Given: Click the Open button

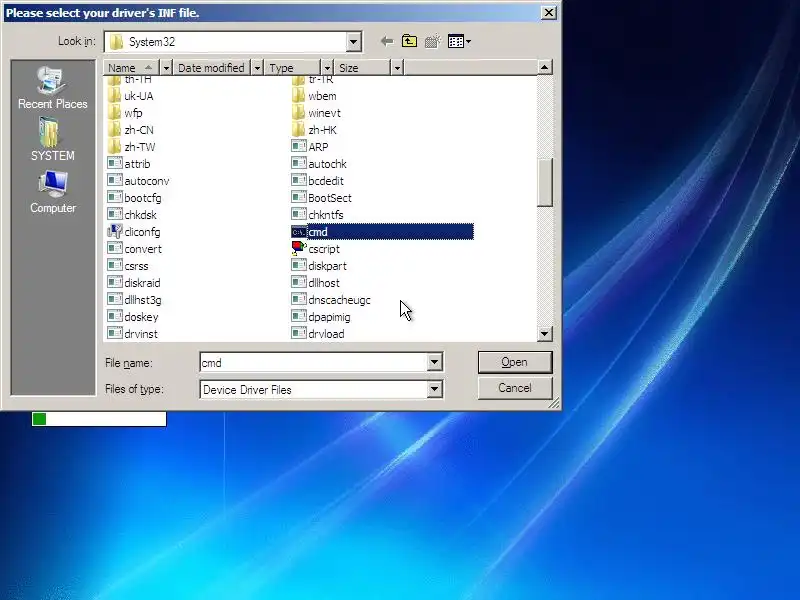Looking at the screenshot, I should (515, 362).
